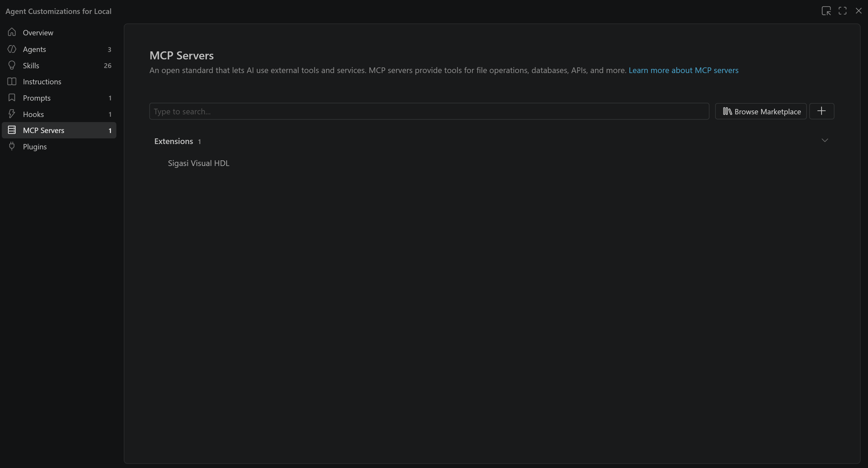Open the Instructions section
Screen dimensions: 868x468
pyautogui.click(x=59, y=82)
